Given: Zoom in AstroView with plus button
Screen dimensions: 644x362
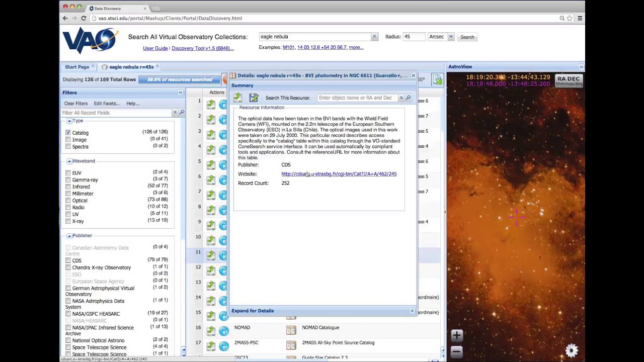Looking at the screenshot, I should (x=456, y=335).
